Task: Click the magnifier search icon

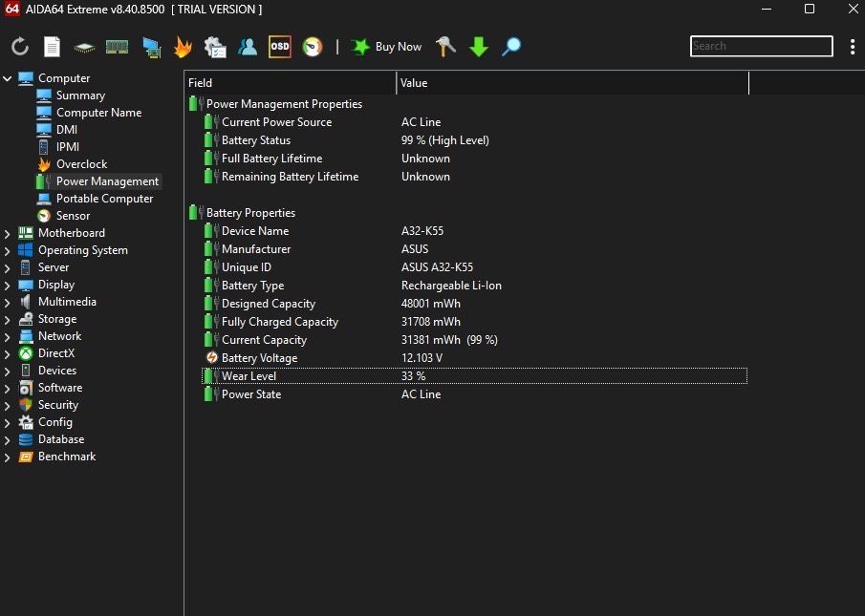Action: (511, 47)
